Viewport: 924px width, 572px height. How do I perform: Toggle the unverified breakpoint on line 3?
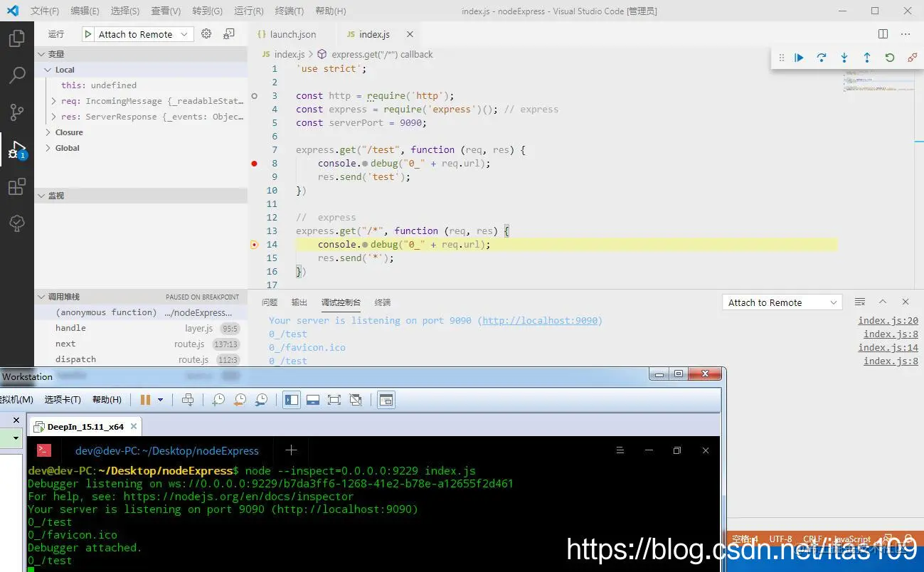tap(255, 95)
